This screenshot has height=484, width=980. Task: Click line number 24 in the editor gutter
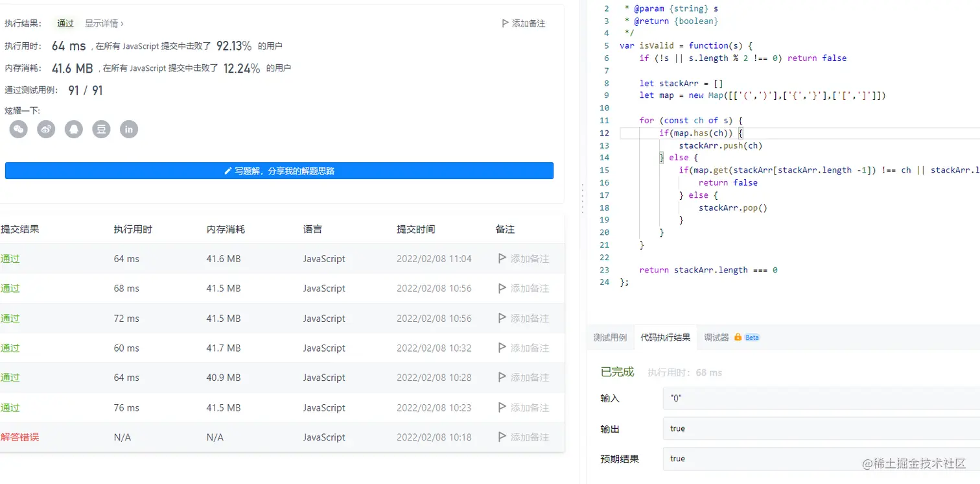click(x=605, y=282)
